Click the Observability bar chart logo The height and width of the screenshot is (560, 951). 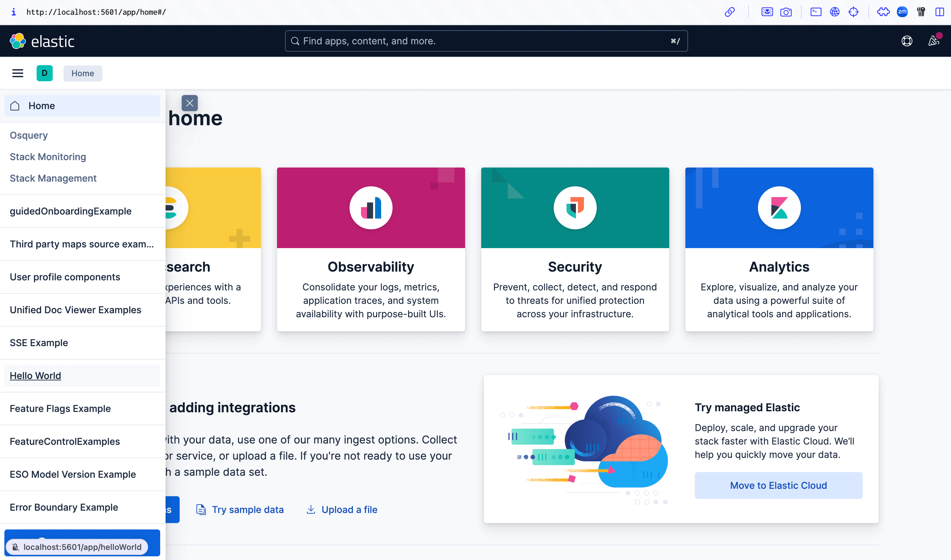[371, 208]
